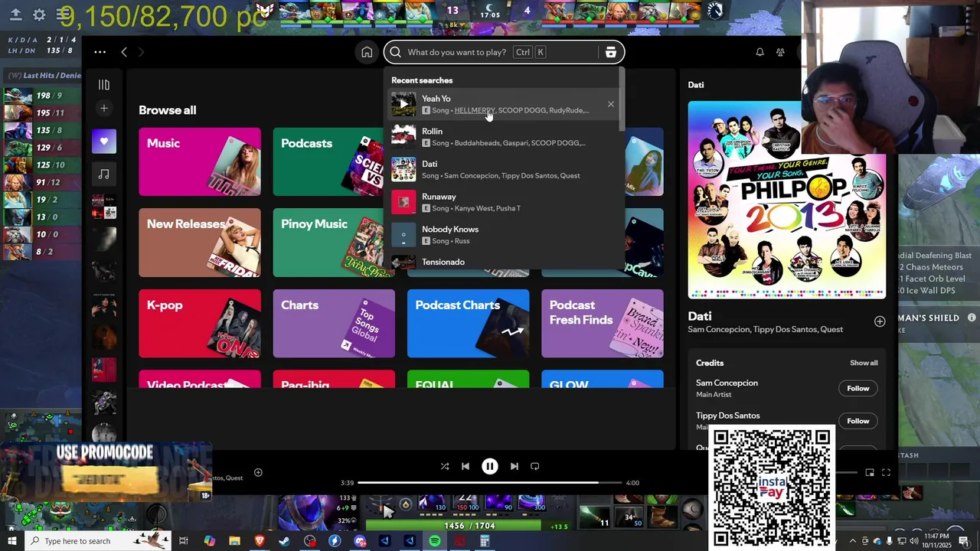980x551 pixels.
Task: Open Brave browser from taskbar
Action: (x=259, y=541)
